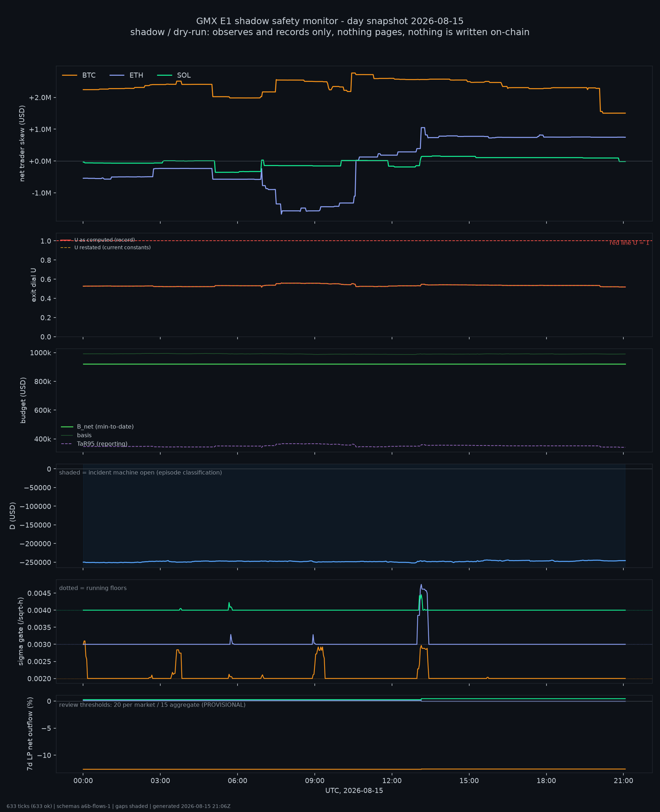The width and height of the screenshot is (660, 812).
Task: Click the '7d LP net outflow (%)' axis label
Action: click(30, 734)
